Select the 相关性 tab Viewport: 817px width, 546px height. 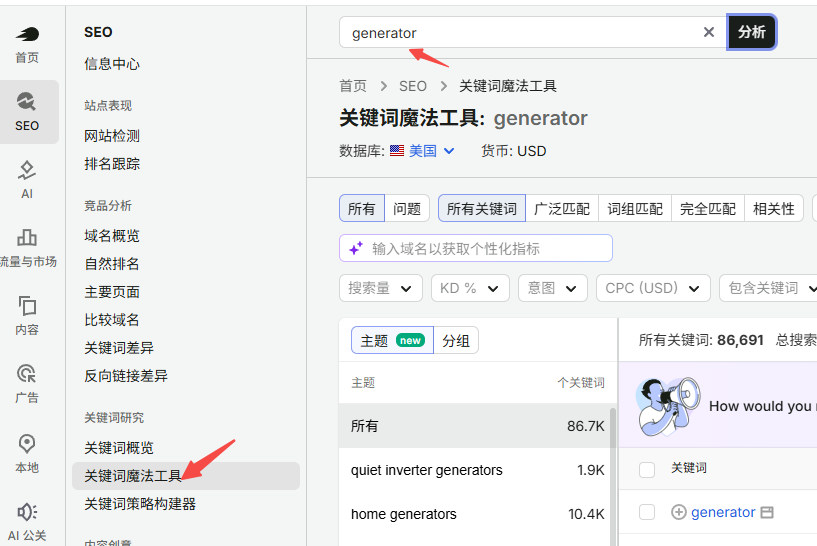(774, 208)
